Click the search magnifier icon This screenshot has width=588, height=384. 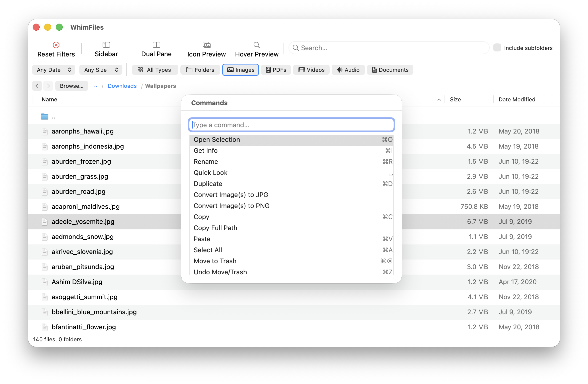pyautogui.click(x=296, y=48)
